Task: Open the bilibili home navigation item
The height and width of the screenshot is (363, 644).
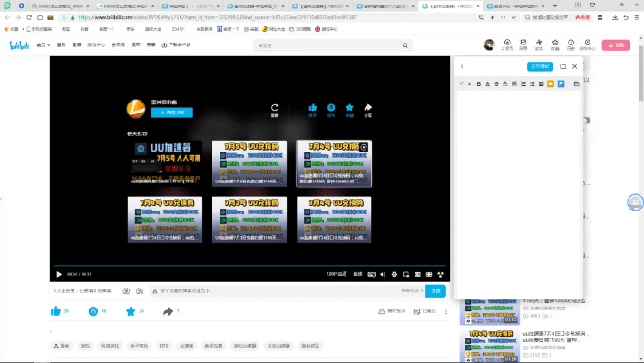Action: (x=43, y=44)
